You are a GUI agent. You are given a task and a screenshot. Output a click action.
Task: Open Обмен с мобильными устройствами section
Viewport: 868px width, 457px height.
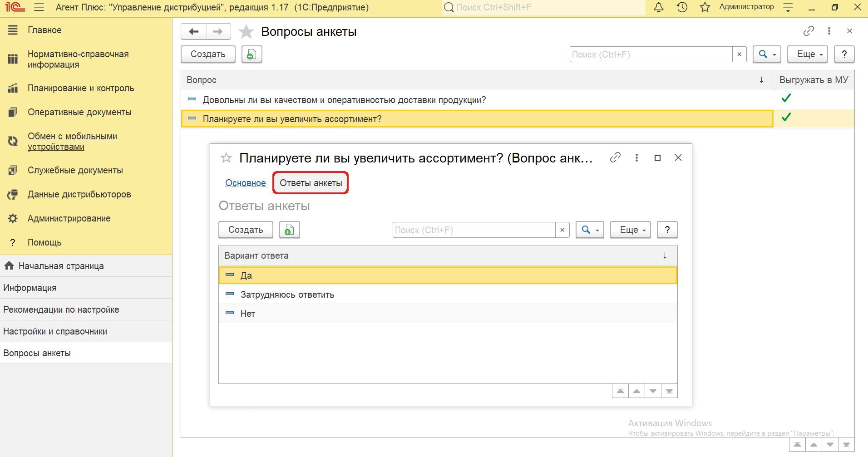click(72, 141)
